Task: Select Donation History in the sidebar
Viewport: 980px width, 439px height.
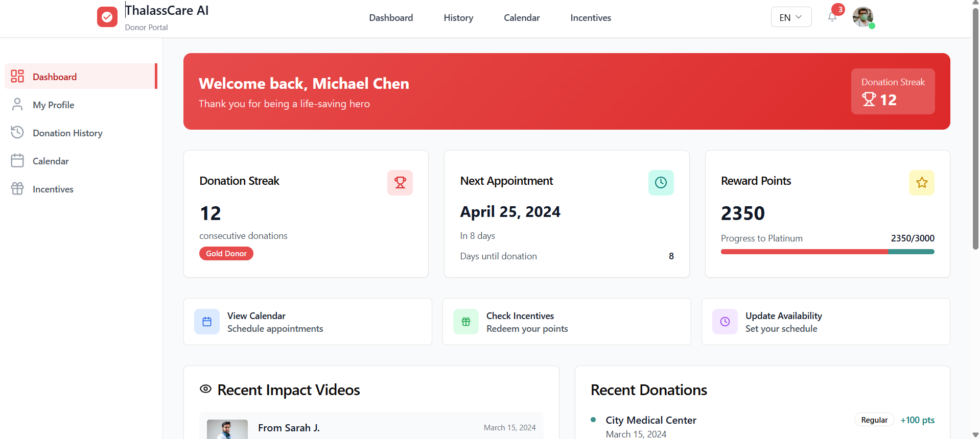Action: click(81, 132)
